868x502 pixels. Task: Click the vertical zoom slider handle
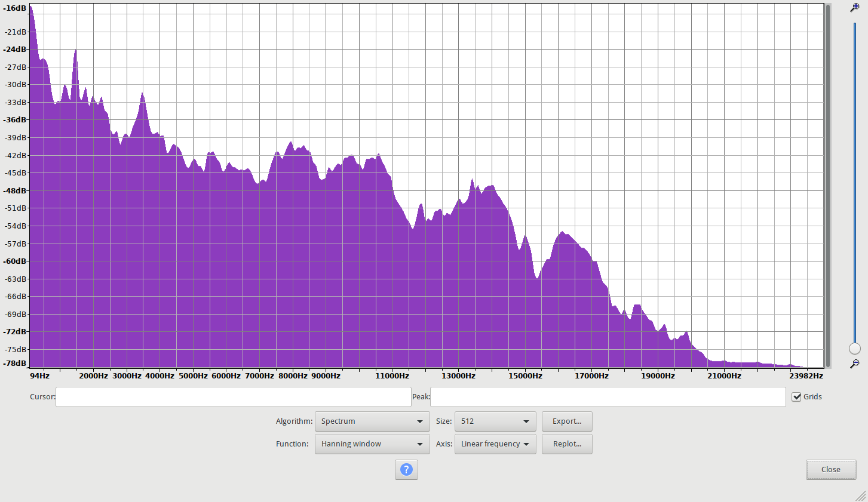[x=855, y=349]
